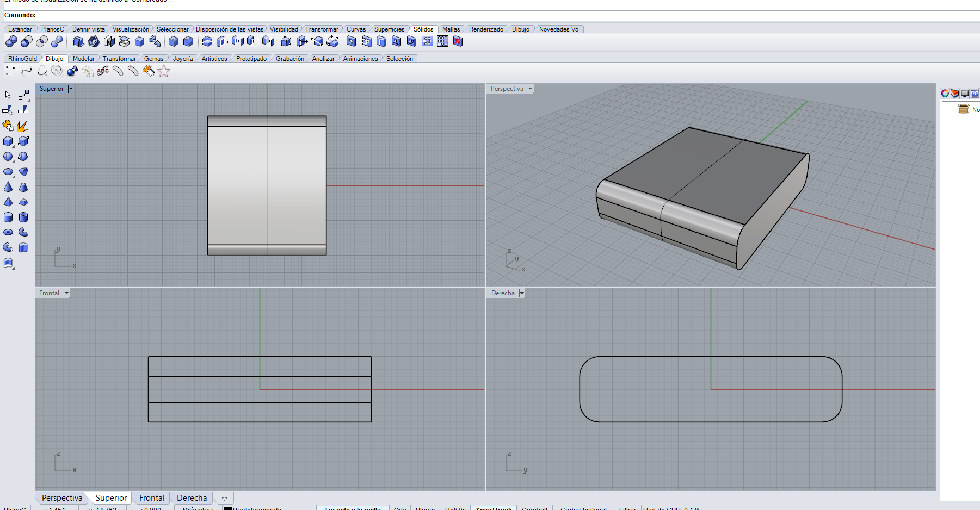The height and width of the screenshot is (510, 980).
Task: Select the Torus solid tool
Action: coord(8,233)
